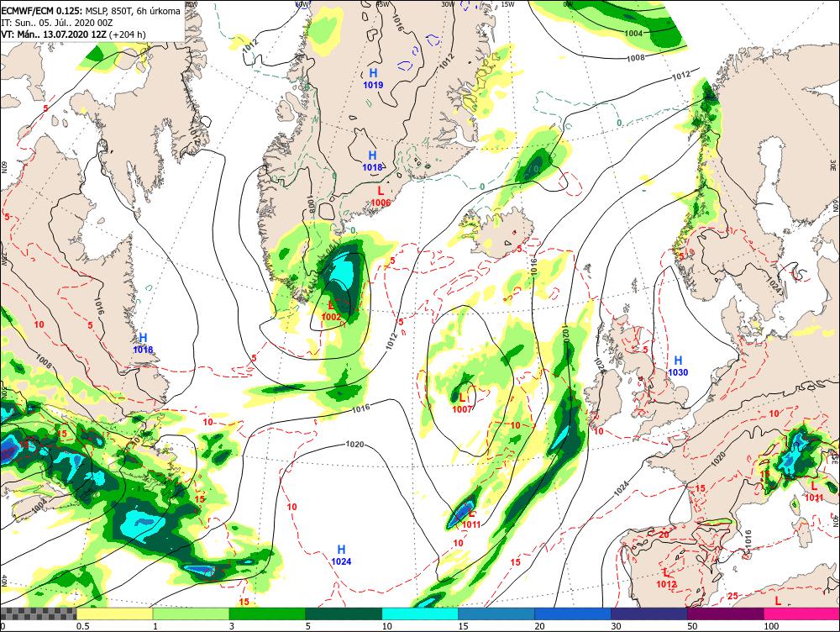840x632 pixels.
Task: Click the 'H 1030' high over the North Sea
Action: pos(678,366)
